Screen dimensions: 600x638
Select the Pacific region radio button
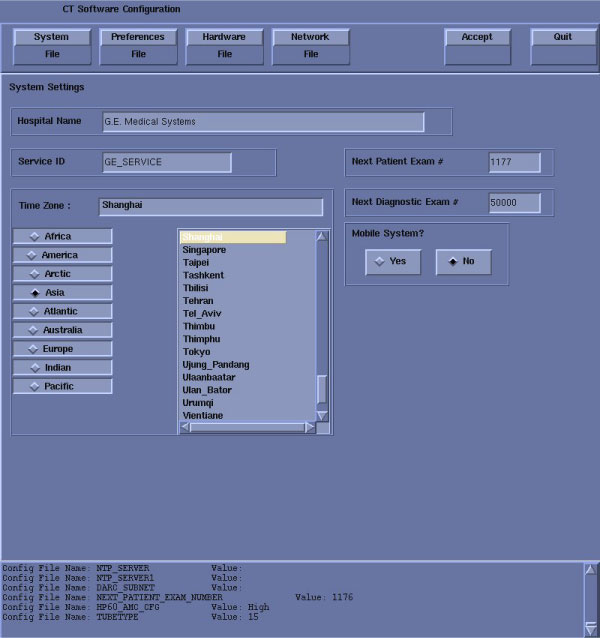tap(62, 386)
